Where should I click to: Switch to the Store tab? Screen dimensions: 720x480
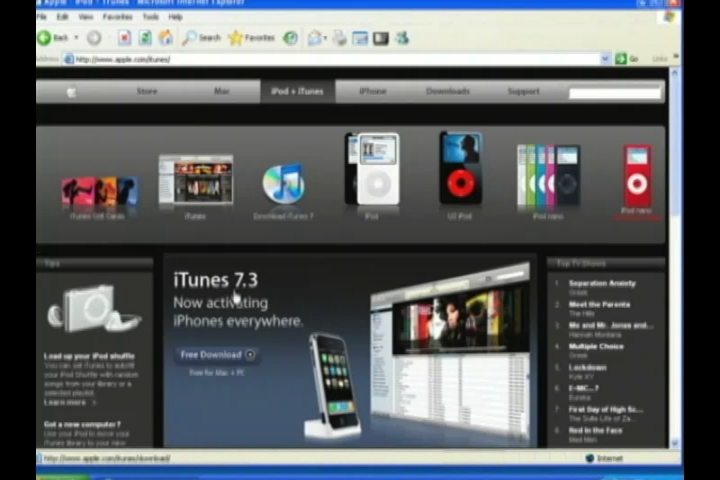point(147,91)
